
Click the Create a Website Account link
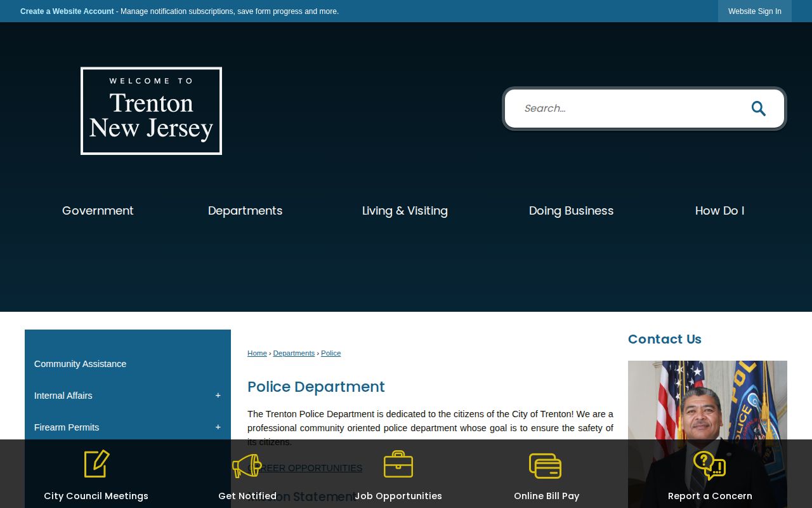pyautogui.click(x=67, y=11)
